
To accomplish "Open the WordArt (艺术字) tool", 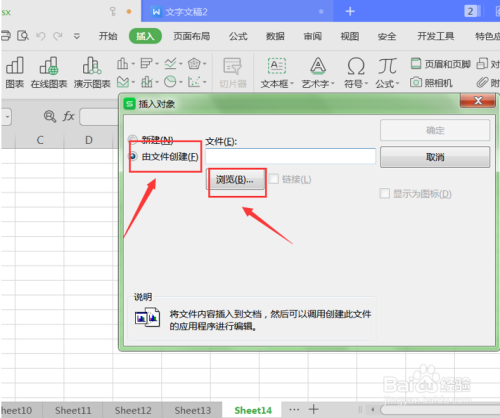I will pyautogui.click(x=318, y=72).
